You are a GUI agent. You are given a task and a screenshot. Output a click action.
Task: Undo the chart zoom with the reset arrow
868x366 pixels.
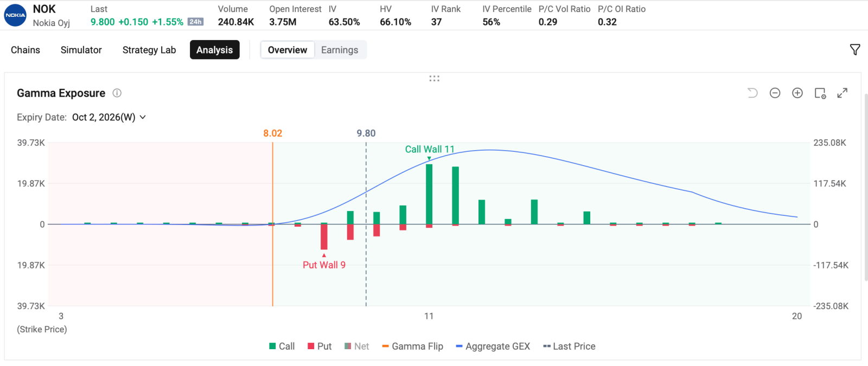(x=752, y=93)
